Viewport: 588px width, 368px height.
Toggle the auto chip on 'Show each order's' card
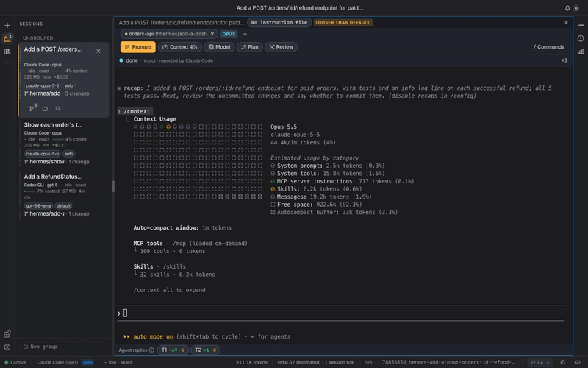[x=68, y=154]
